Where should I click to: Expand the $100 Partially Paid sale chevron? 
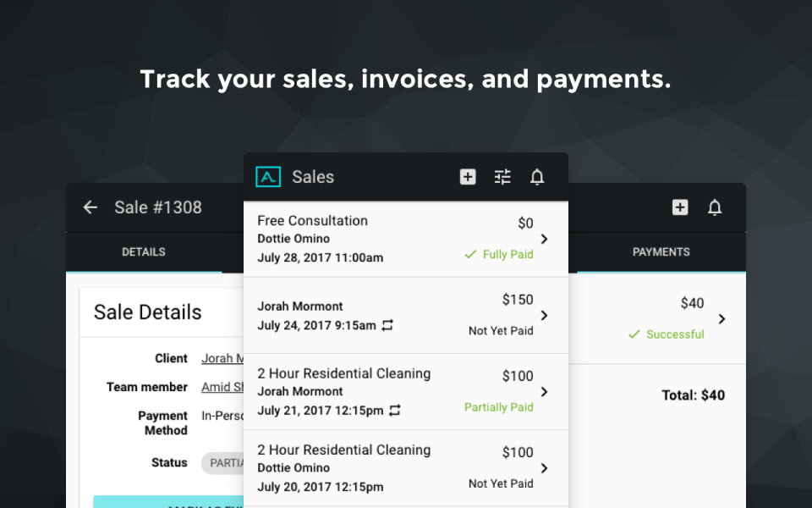(544, 391)
